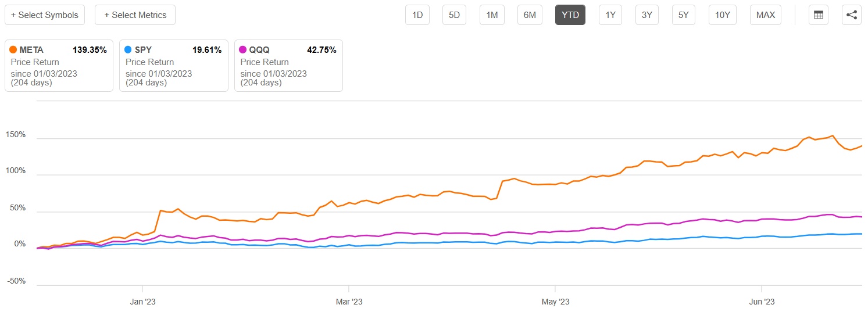The width and height of the screenshot is (868, 326).
Task: Set chart range to 10Y
Action: [x=723, y=15]
